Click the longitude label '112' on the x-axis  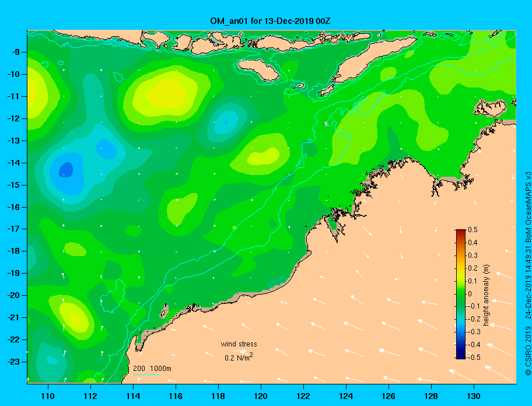(90, 396)
